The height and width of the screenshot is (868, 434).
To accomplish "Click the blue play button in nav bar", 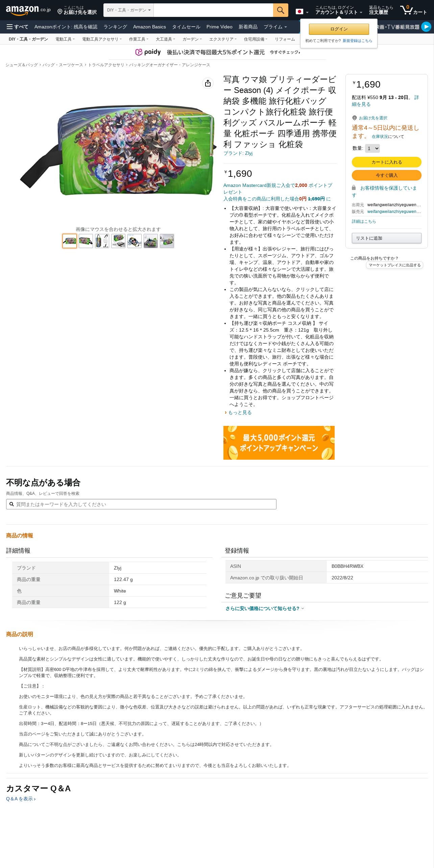I will [x=426, y=27].
